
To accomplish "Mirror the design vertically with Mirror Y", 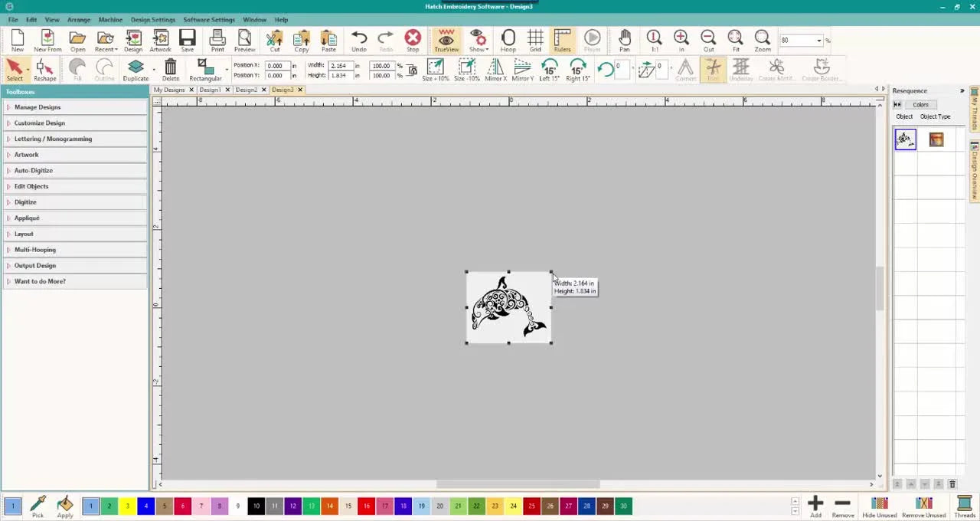I will pos(523,70).
